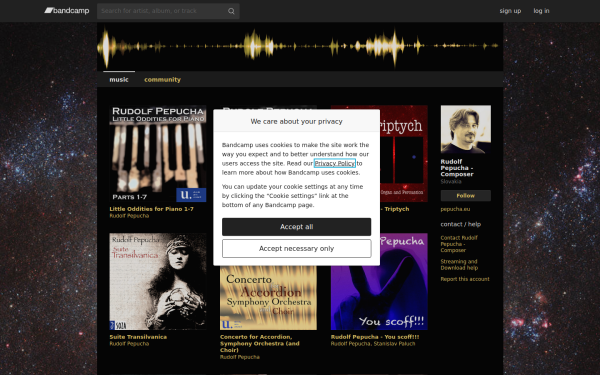Open Streaming and Download help link
The height and width of the screenshot is (375, 600).
point(459,264)
